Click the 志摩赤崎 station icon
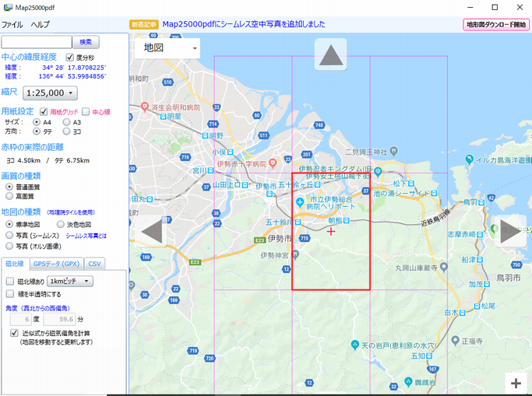532x396 pixels. tap(480, 234)
